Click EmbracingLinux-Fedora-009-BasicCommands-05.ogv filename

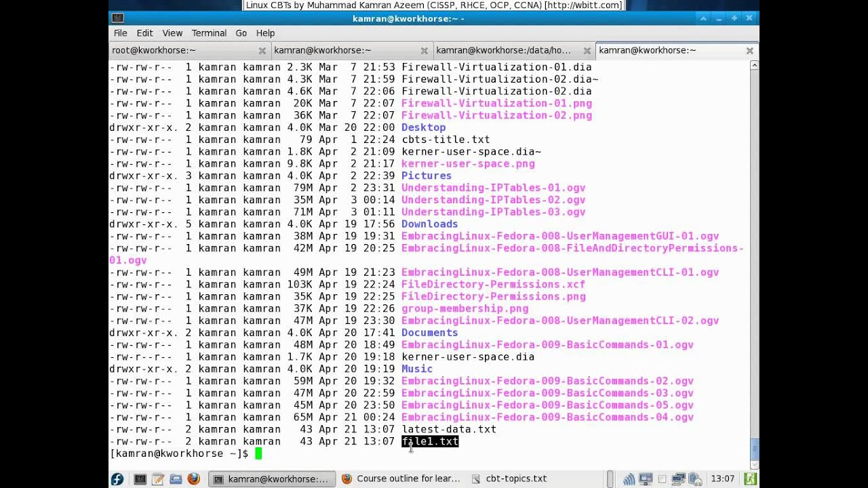tap(547, 405)
